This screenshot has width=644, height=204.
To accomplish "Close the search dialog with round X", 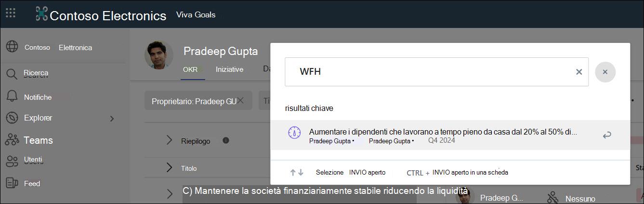I will pos(605,72).
